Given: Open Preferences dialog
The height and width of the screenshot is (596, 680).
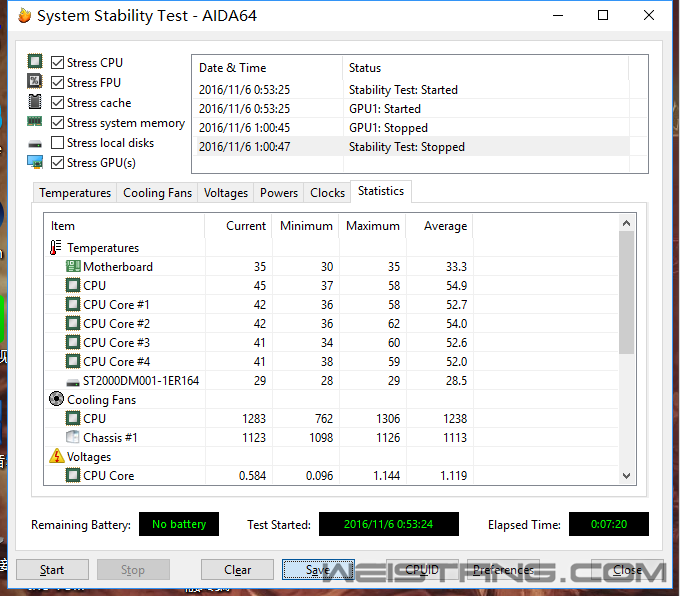Looking at the screenshot, I should point(503,570).
